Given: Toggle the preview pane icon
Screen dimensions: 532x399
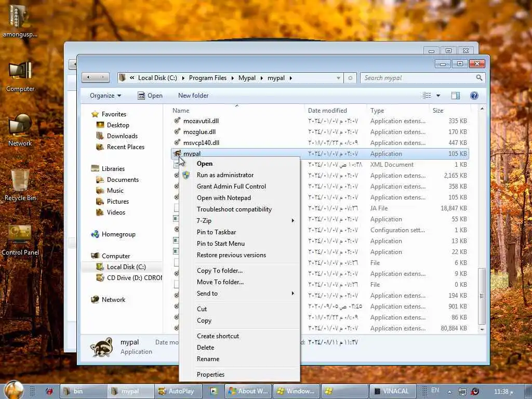Looking at the screenshot, I should pos(455,96).
